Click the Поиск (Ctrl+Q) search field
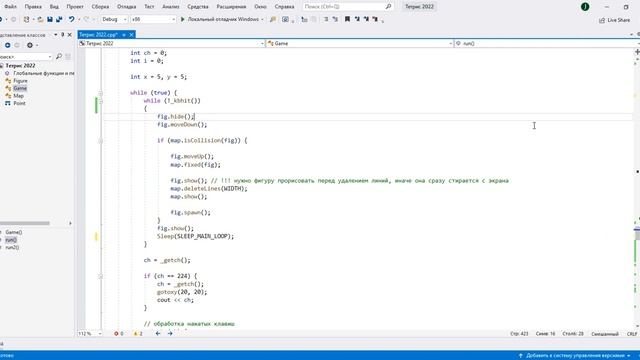This screenshot has width=640, height=360. [x=344, y=7]
